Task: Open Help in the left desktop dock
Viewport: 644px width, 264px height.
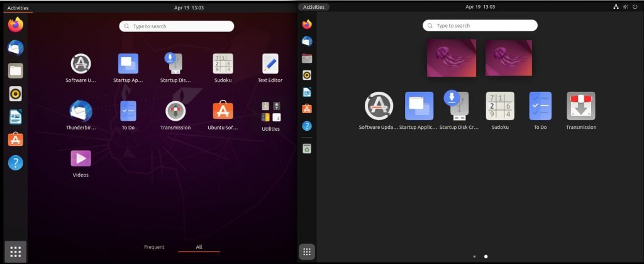Action: 16,163
